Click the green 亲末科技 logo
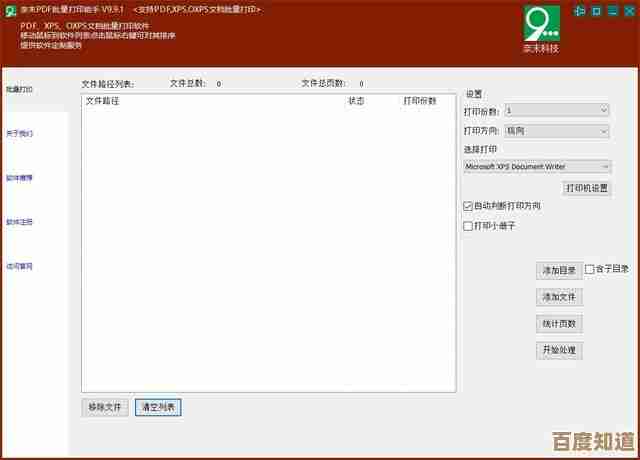 point(543,27)
